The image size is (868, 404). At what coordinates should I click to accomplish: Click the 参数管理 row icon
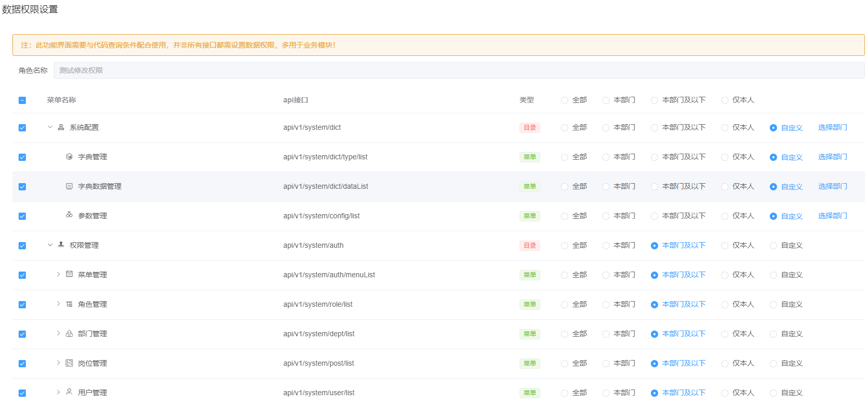click(x=69, y=215)
